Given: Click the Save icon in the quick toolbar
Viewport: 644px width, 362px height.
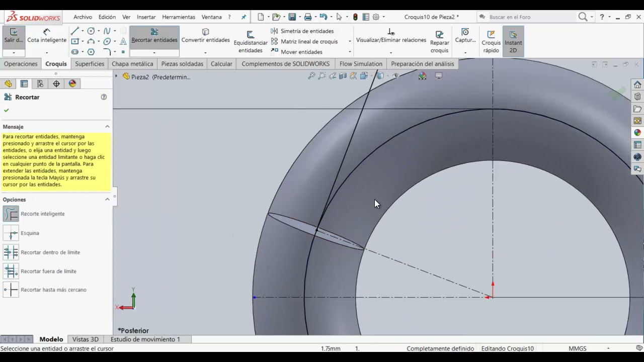Looking at the screenshot, I should (292, 17).
